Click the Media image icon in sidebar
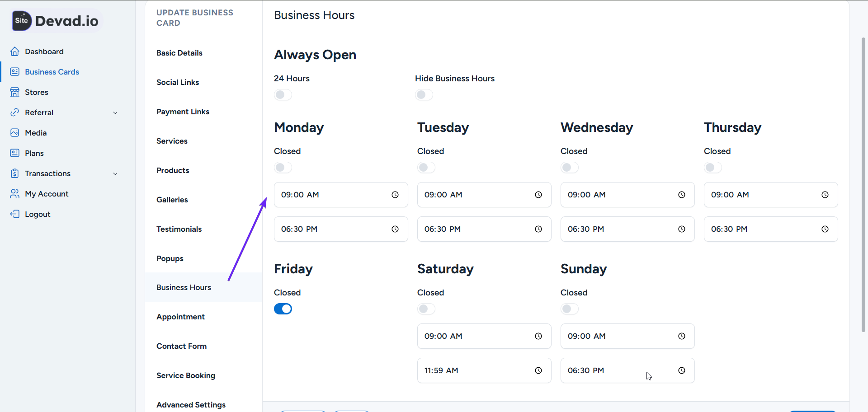This screenshot has height=412, width=868. [x=15, y=132]
